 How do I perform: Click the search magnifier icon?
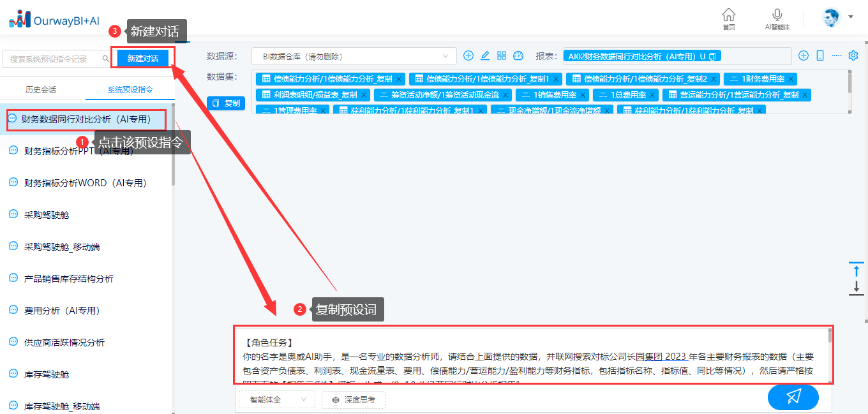[106, 59]
